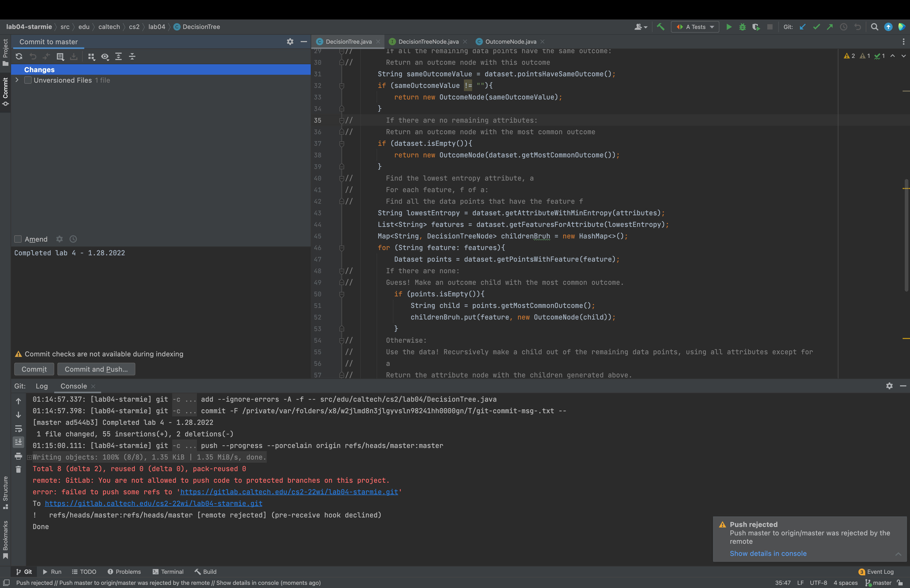This screenshot has height=588, width=910.
Task: Click the Debug bug icon
Action: 742,27
